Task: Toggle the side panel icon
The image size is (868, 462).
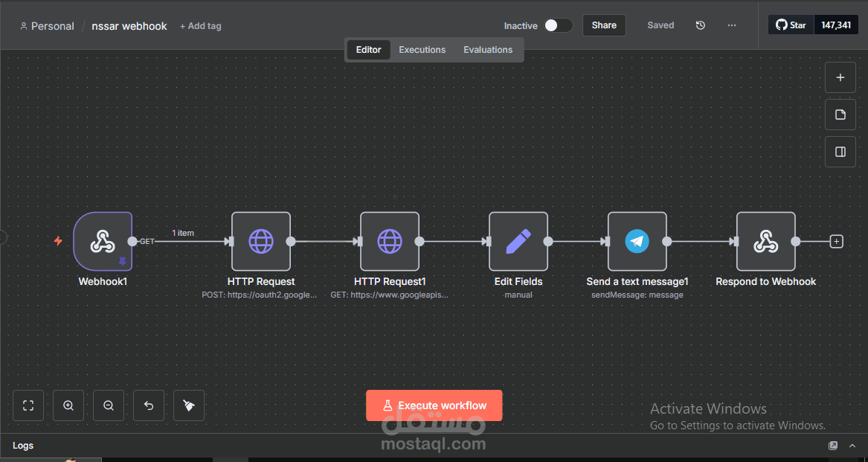Action: tap(840, 152)
